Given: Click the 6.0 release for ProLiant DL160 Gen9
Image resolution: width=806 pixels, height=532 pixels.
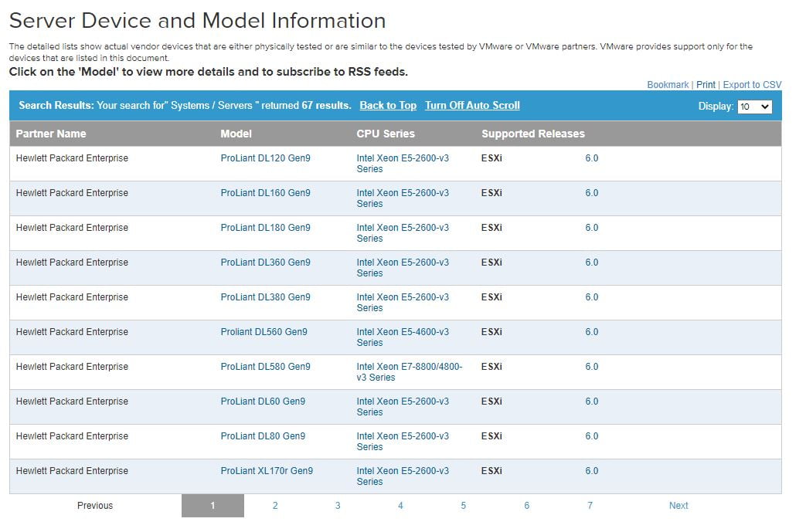Looking at the screenshot, I should pos(592,193).
